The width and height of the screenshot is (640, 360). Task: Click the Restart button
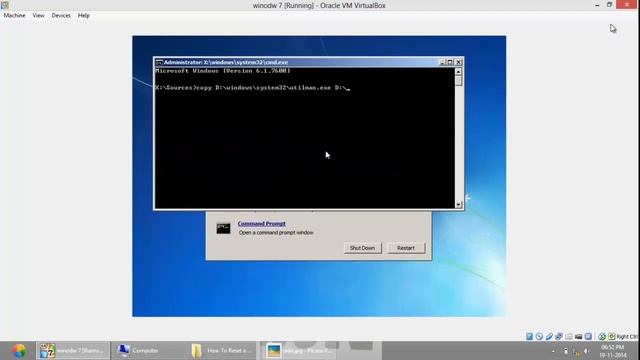[406, 248]
